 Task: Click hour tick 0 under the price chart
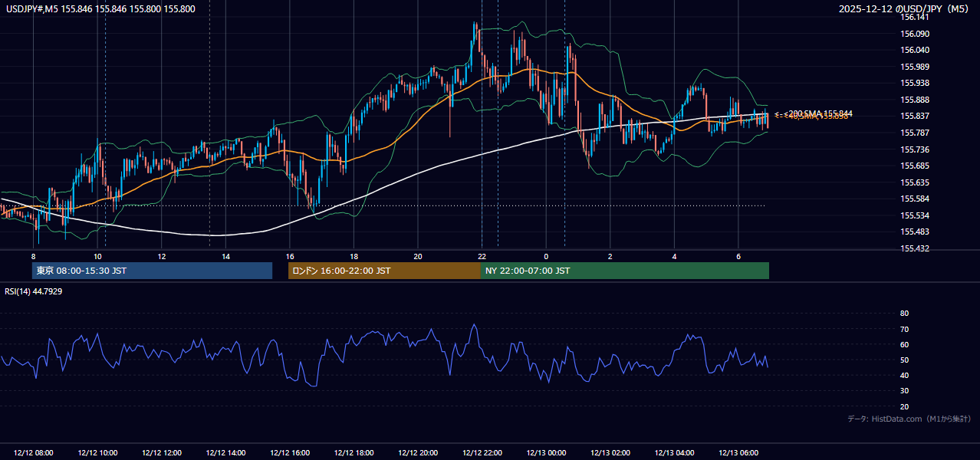click(x=546, y=256)
